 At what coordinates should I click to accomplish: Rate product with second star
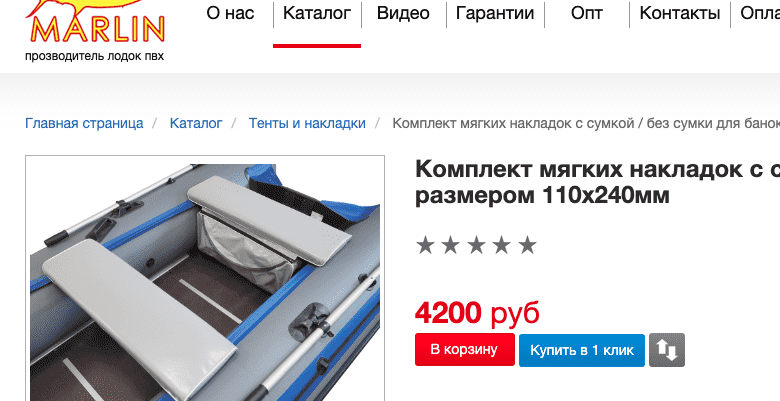click(451, 245)
